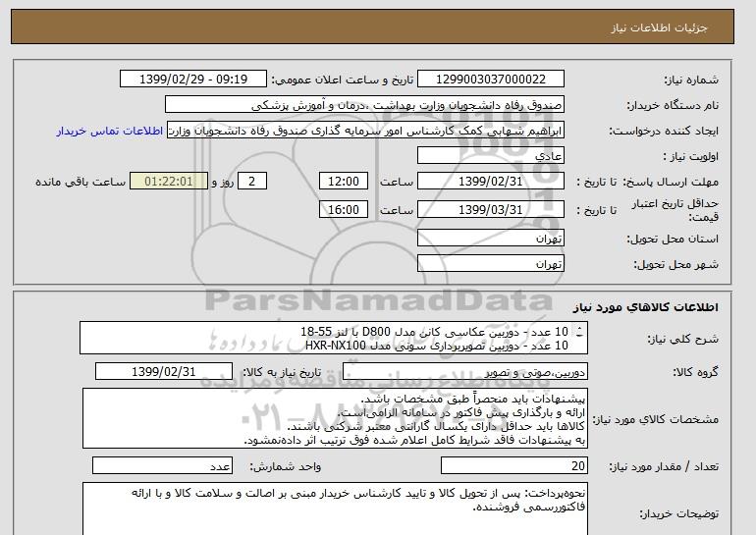
Task: Click the public announcement date field 1399/02/29 - 09:19
Action: (192, 80)
